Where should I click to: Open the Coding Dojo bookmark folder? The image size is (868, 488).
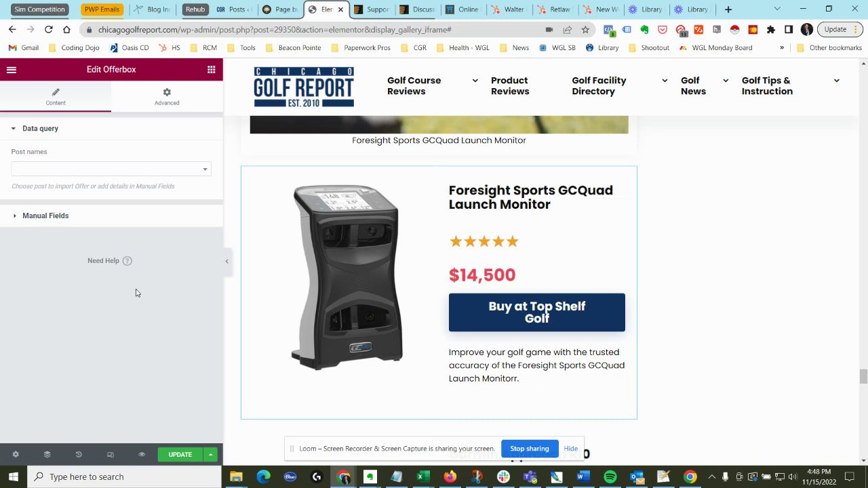[74, 48]
